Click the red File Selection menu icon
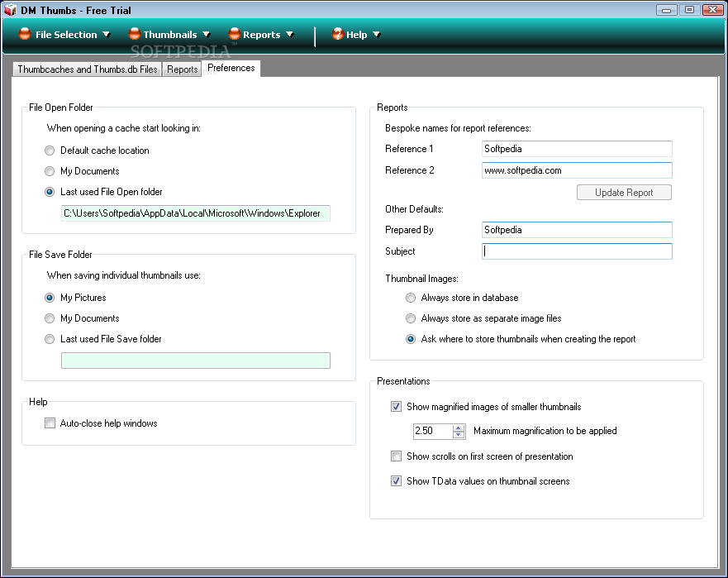This screenshot has width=728, height=578. click(x=25, y=35)
